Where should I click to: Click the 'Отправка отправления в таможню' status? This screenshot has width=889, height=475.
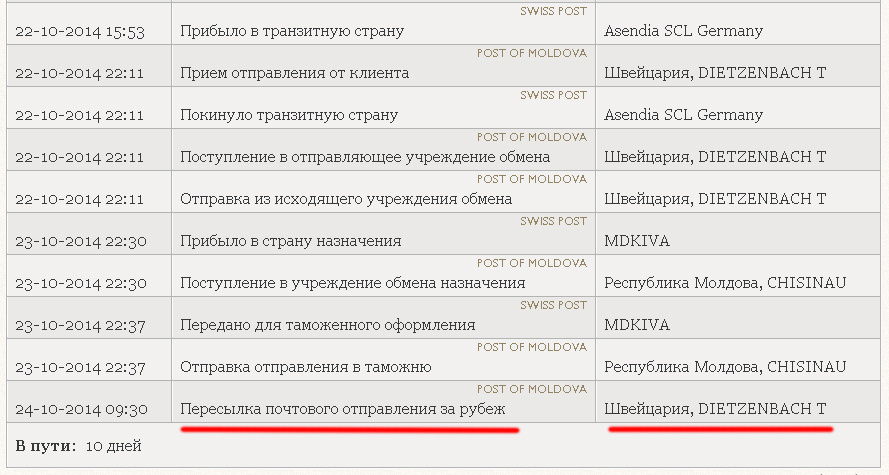click(305, 367)
